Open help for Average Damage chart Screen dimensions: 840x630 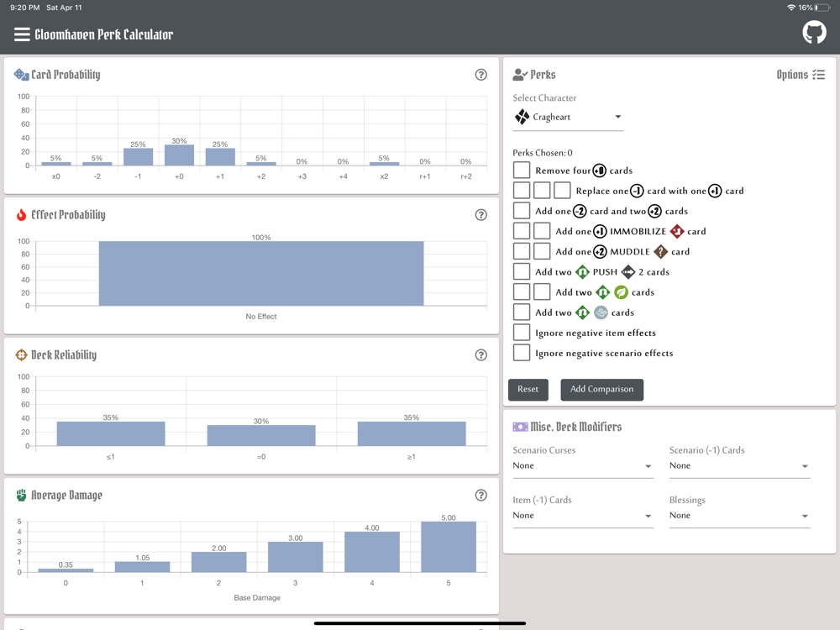coord(481,496)
